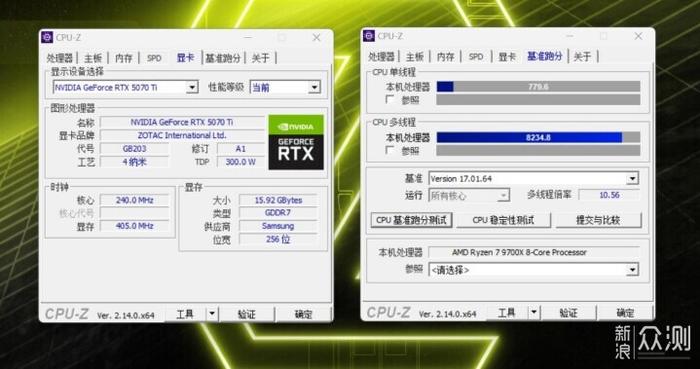
Task: Start the CPU 基准跑分测试 button
Action: click(411, 220)
